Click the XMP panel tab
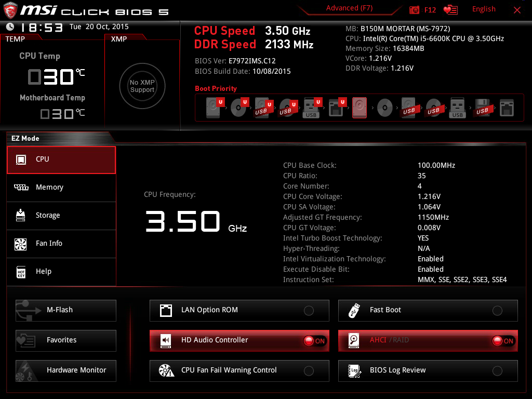This screenshot has height=399, width=532. pyautogui.click(x=119, y=38)
